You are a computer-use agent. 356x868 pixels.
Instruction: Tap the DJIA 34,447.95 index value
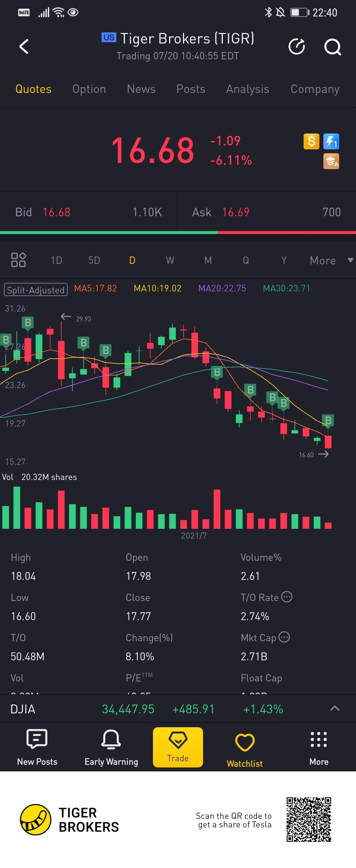coord(128,709)
